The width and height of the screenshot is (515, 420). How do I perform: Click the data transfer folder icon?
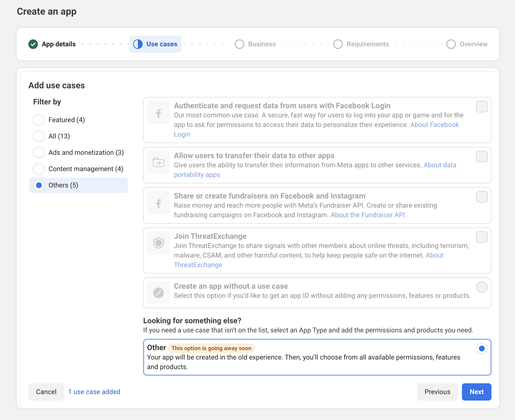[158, 162]
